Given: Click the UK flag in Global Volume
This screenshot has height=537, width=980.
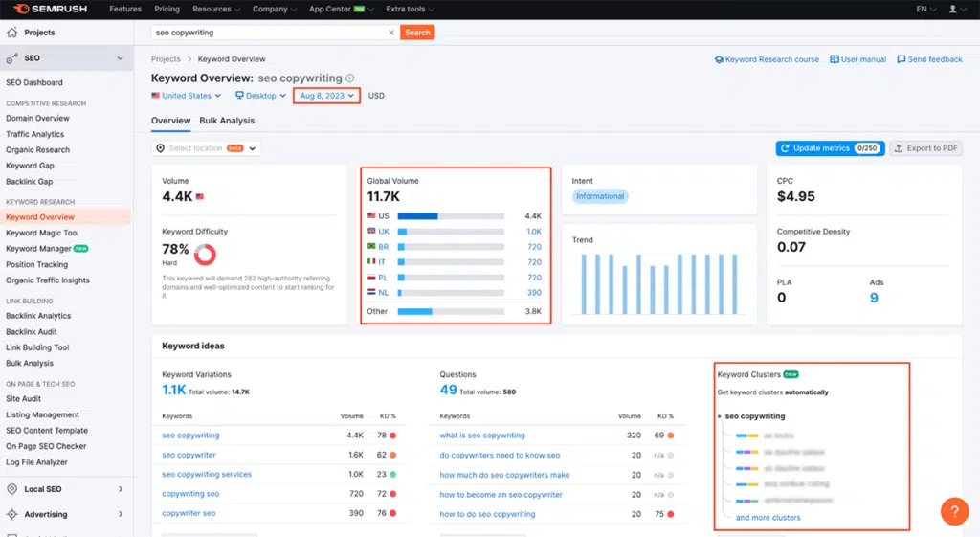Looking at the screenshot, I should [371, 232].
